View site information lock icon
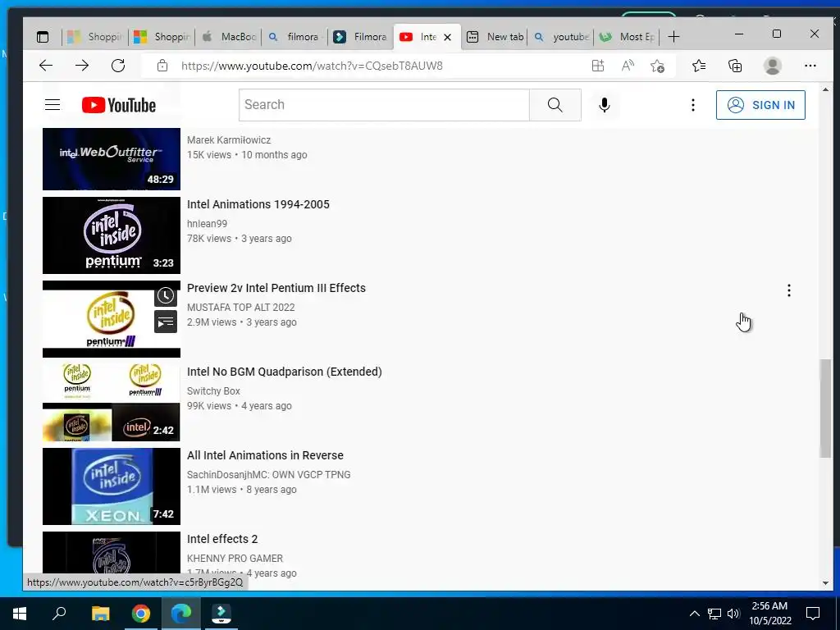 (162, 66)
